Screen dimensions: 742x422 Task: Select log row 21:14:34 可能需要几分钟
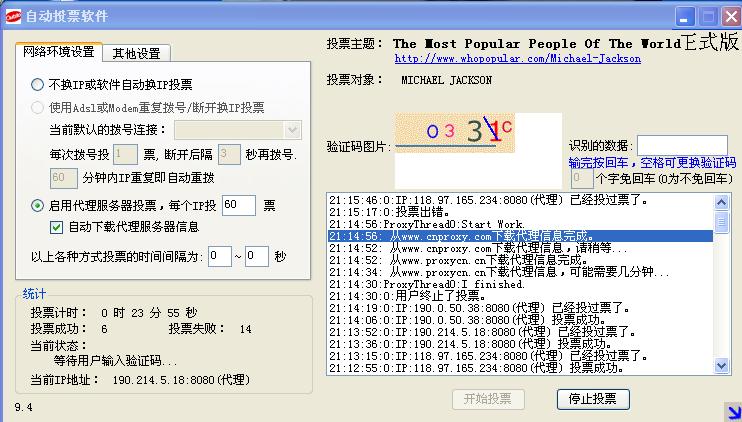(x=521, y=273)
